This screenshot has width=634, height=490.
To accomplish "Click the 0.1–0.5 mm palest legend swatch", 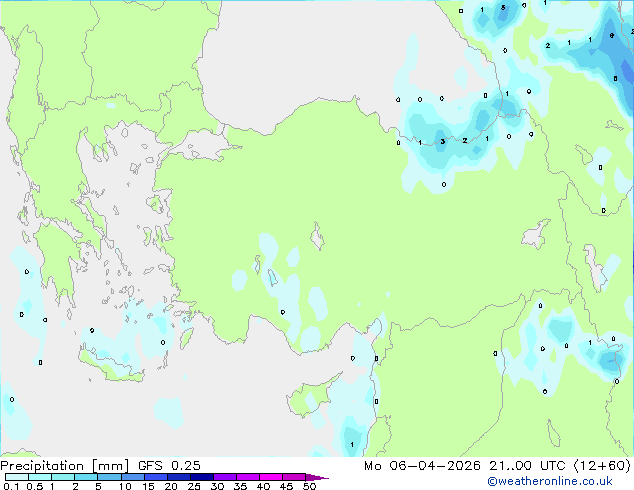I will click(x=17, y=477).
